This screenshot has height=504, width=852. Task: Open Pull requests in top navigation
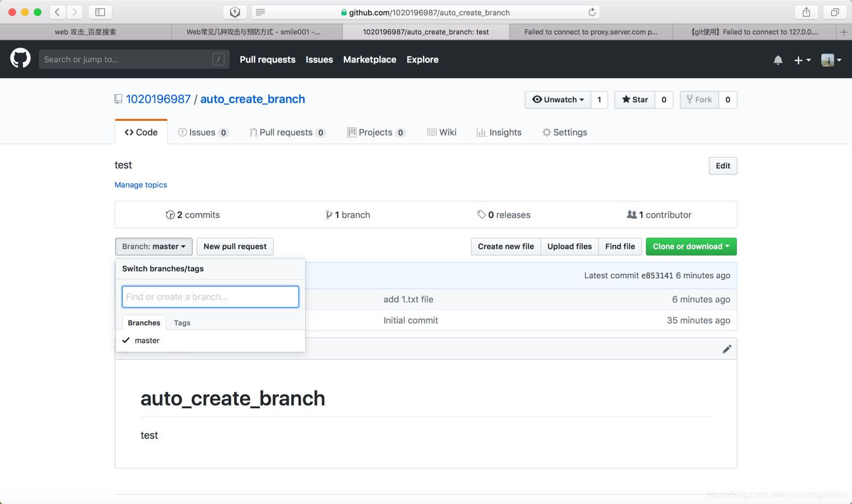coord(267,60)
